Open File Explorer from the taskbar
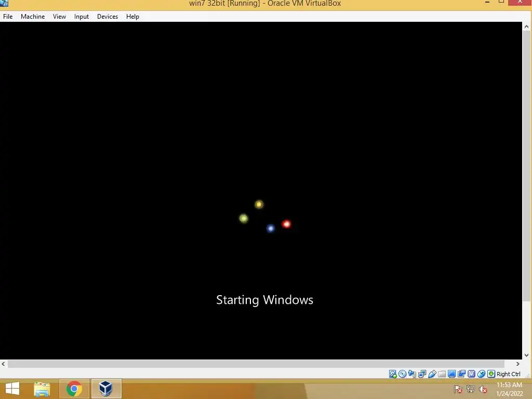The height and width of the screenshot is (399, 532). pyautogui.click(x=42, y=389)
